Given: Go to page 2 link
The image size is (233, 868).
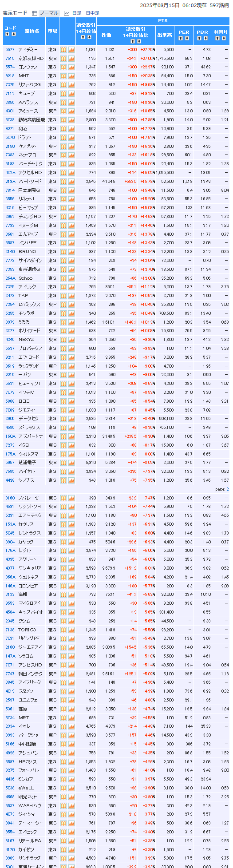Looking at the screenshot, I should 228,489.
